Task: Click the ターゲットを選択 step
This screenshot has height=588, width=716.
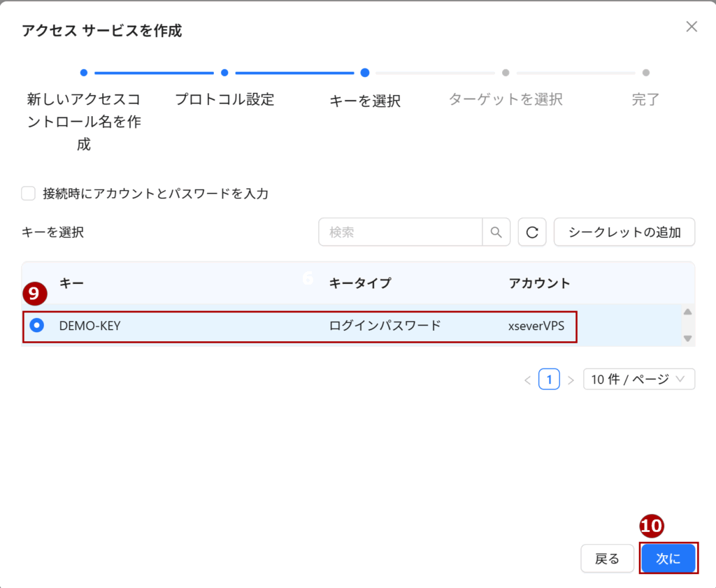Action: point(505,99)
